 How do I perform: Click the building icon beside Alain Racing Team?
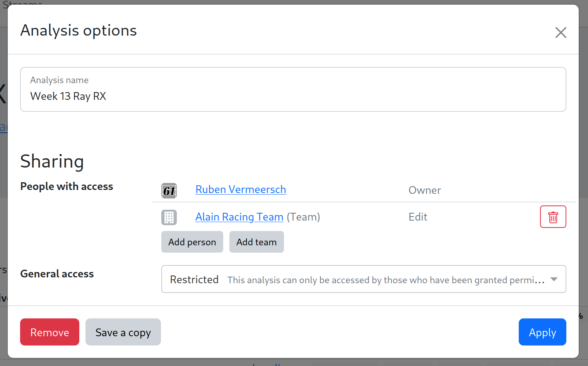click(x=169, y=217)
